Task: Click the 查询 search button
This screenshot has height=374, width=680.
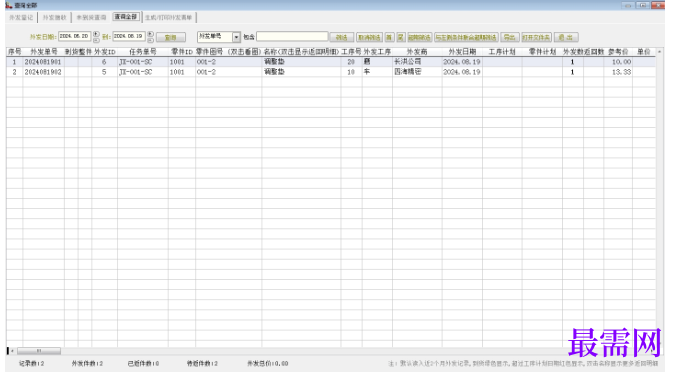Action: point(170,37)
